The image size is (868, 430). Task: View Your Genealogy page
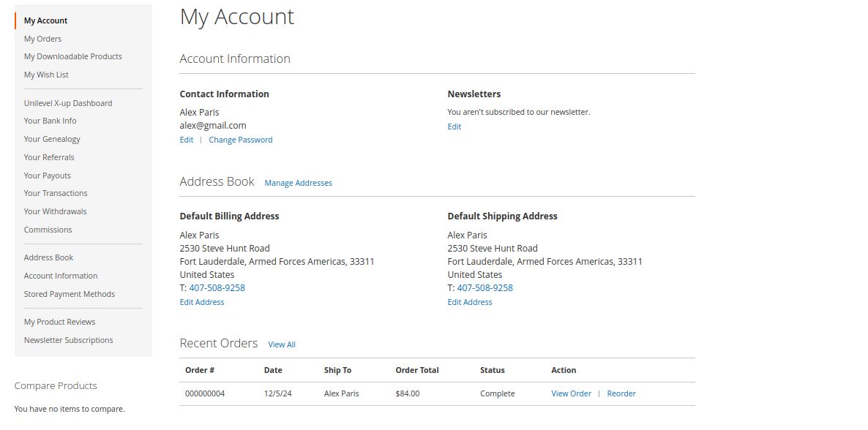coord(52,139)
